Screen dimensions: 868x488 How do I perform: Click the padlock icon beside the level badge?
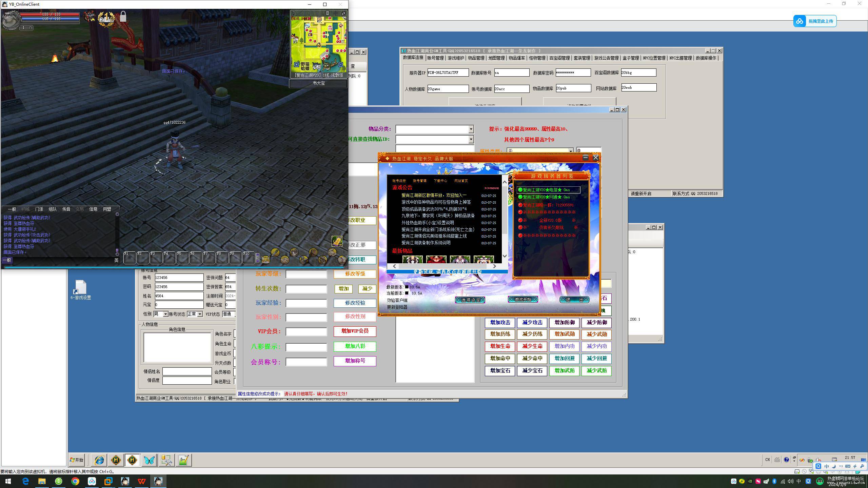tap(123, 16)
